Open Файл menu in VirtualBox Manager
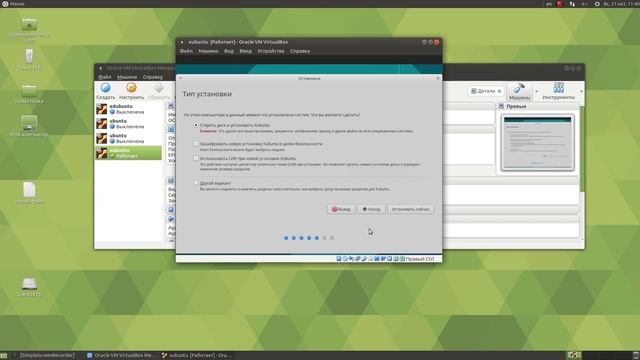Viewport: 640px width, 360px height. (104, 77)
